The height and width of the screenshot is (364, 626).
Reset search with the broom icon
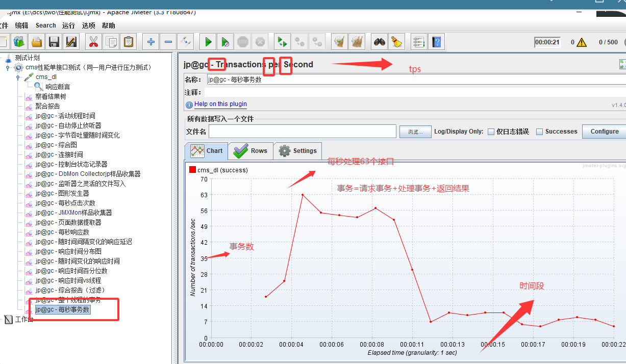pos(396,42)
